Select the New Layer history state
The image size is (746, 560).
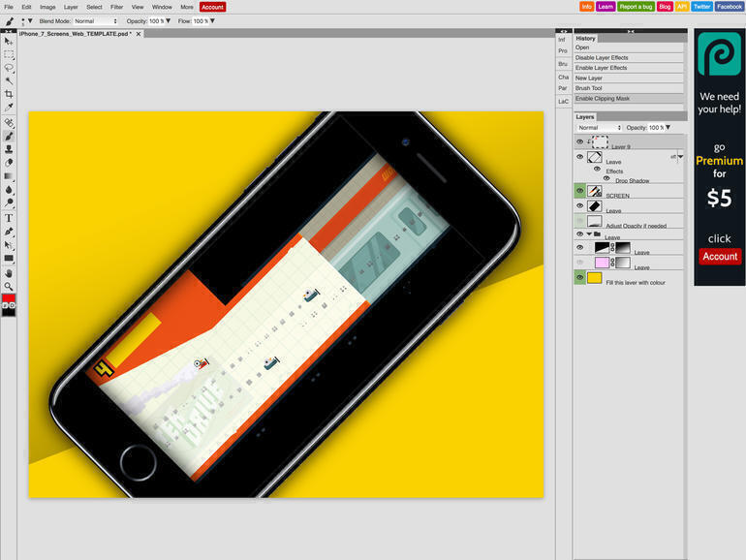pos(589,78)
